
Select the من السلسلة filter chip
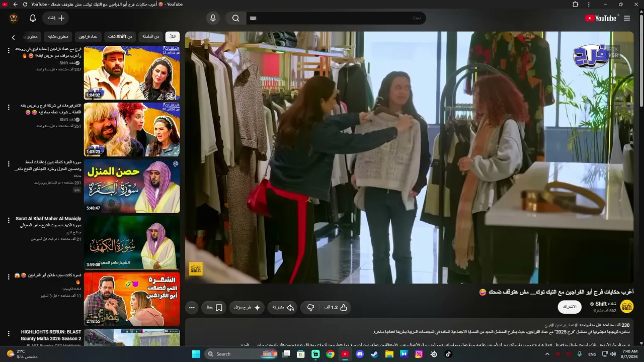(x=150, y=37)
